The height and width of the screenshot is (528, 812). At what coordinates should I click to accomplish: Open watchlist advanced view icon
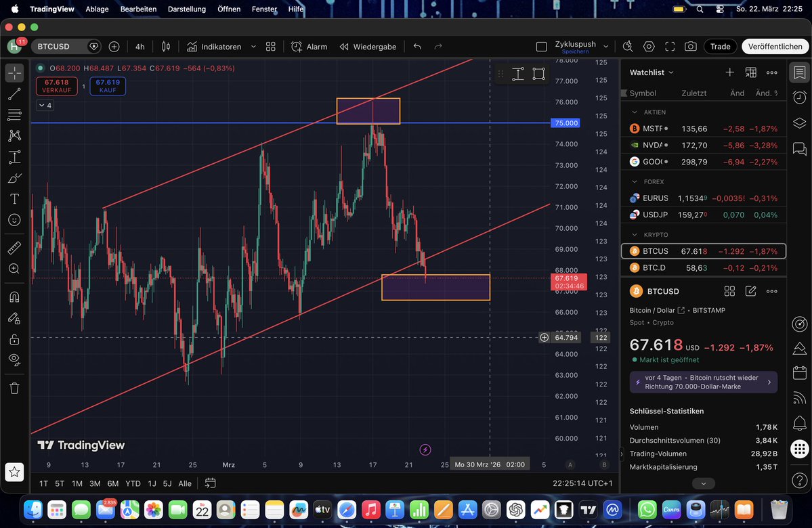(x=750, y=72)
